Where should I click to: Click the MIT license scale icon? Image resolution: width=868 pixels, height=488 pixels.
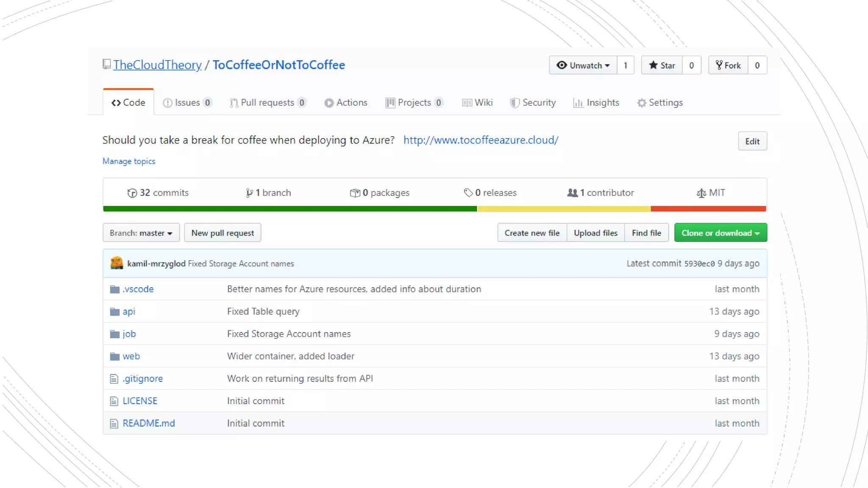coord(701,193)
